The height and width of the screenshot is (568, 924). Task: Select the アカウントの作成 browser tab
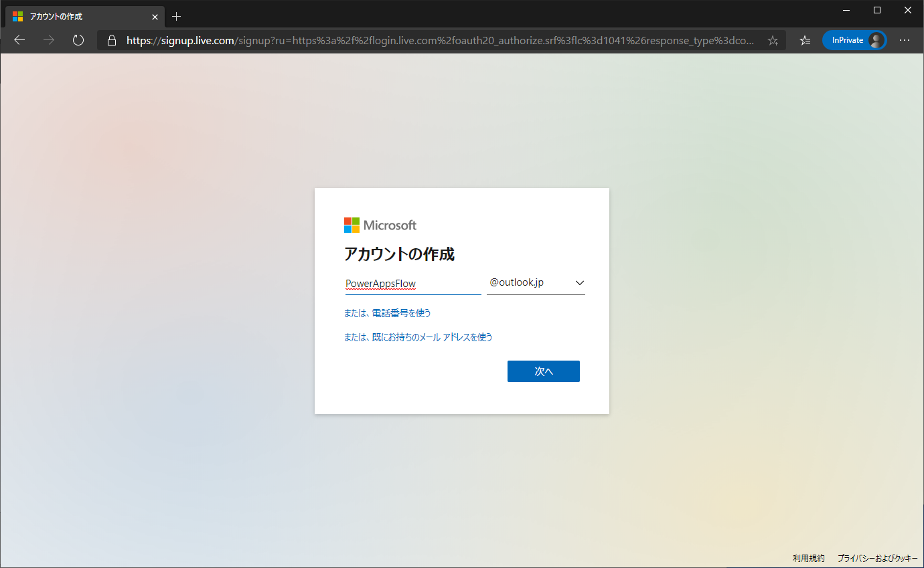(x=84, y=17)
